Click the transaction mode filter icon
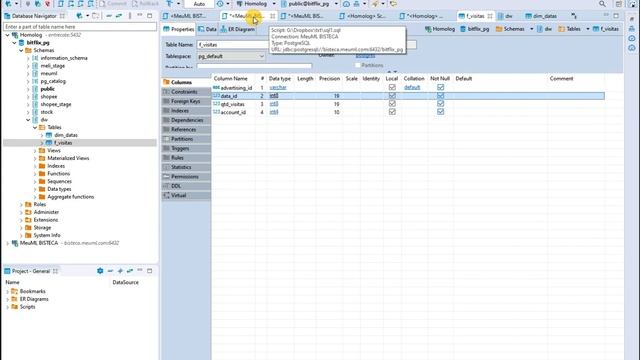This screenshot has width=640, height=360. [169, 4]
